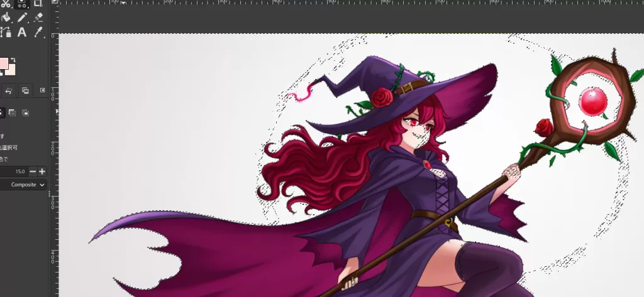Select the Eraser tool

[38, 18]
